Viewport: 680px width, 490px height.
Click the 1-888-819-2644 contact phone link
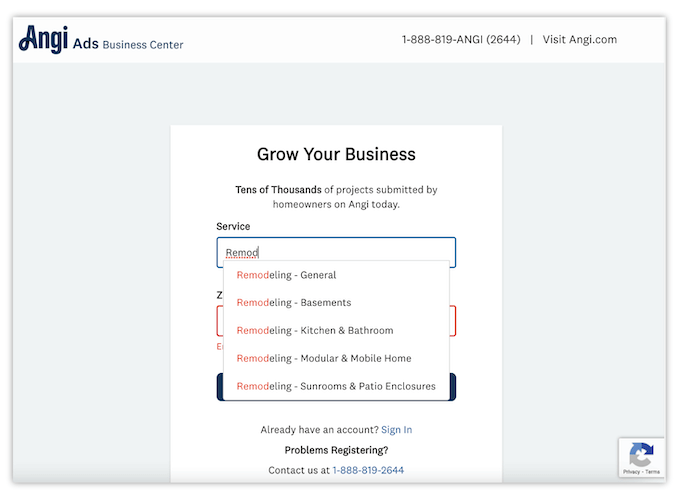[x=368, y=470]
